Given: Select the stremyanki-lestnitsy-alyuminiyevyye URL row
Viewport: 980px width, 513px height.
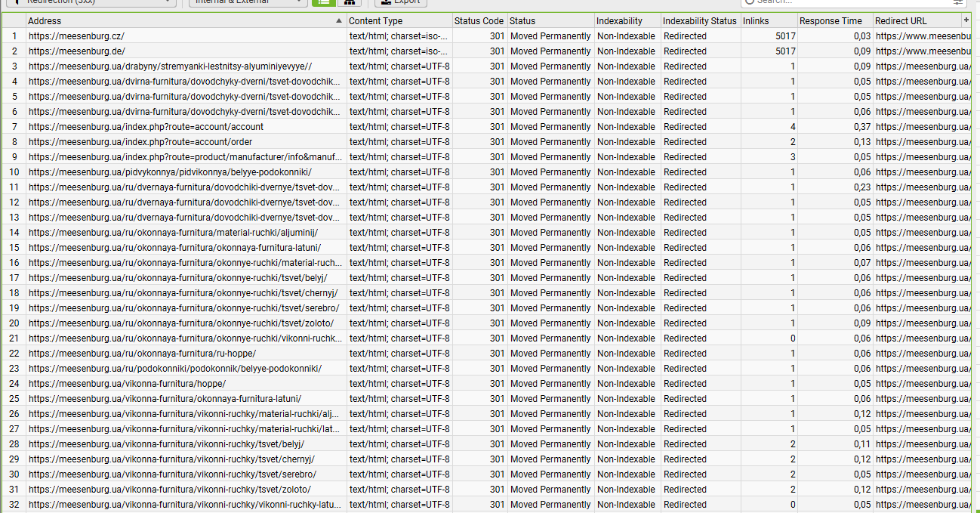Looking at the screenshot, I should pos(170,66).
